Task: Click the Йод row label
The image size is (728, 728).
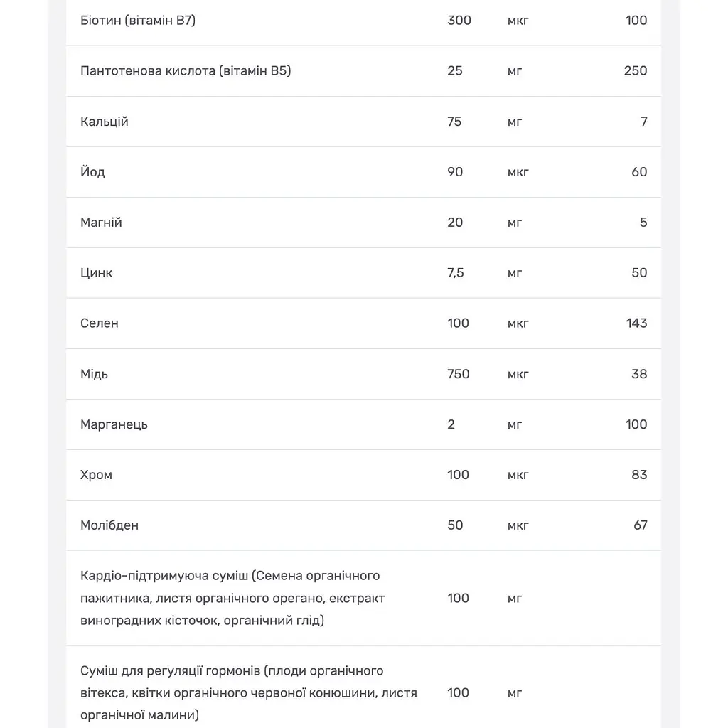Action: [92, 172]
